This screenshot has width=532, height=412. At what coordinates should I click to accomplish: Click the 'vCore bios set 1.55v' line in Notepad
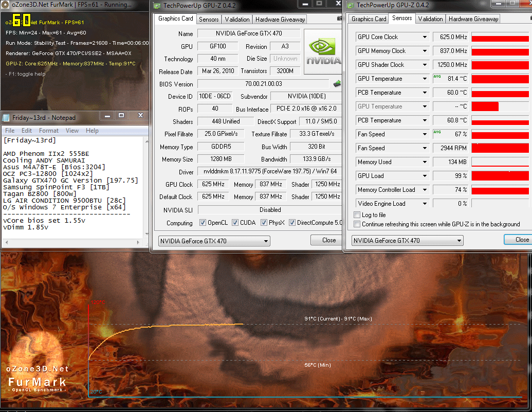(x=44, y=221)
